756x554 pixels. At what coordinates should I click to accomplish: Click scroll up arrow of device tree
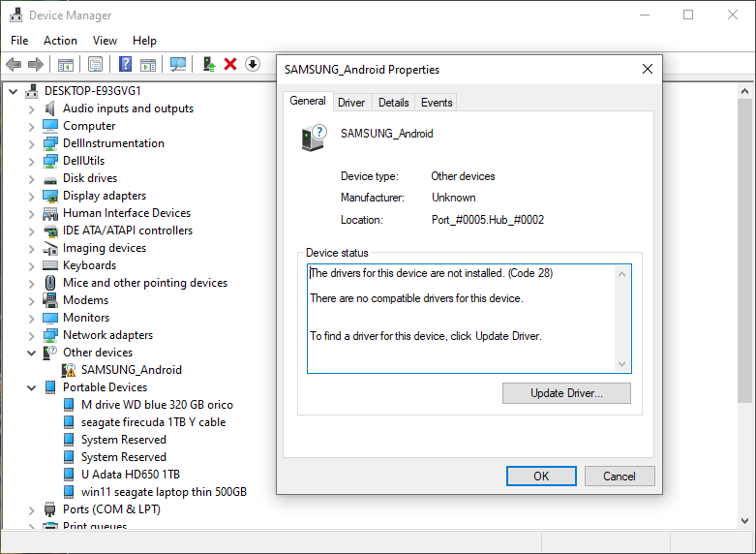(x=745, y=91)
